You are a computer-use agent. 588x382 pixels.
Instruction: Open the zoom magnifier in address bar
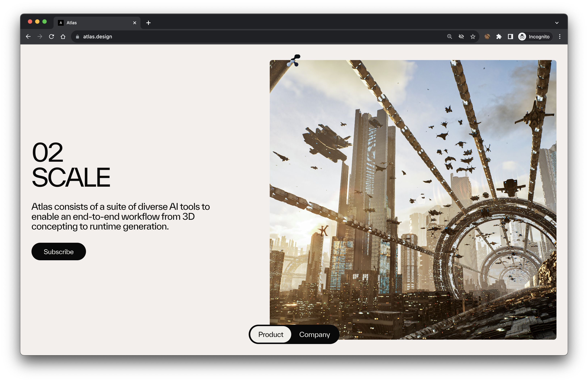pos(449,37)
